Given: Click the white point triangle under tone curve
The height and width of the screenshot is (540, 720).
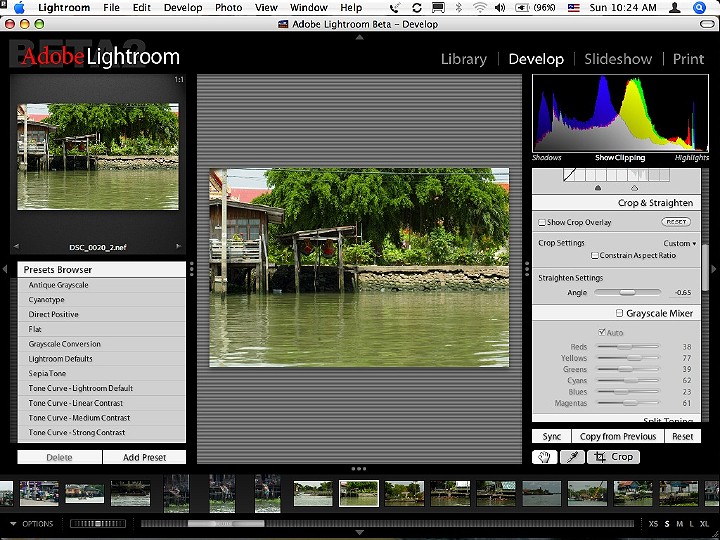Looking at the screenshot, I should pos(635,188).
